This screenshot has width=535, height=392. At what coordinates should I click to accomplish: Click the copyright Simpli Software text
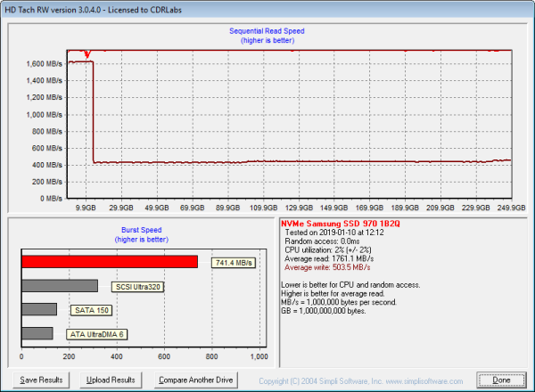pyautogui.click(x=361, y=381)
